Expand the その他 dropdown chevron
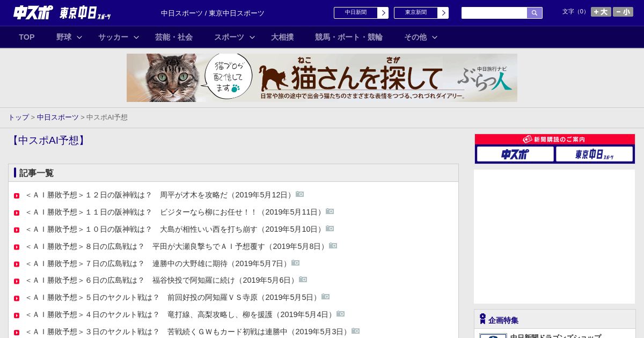 click(435, 37)
